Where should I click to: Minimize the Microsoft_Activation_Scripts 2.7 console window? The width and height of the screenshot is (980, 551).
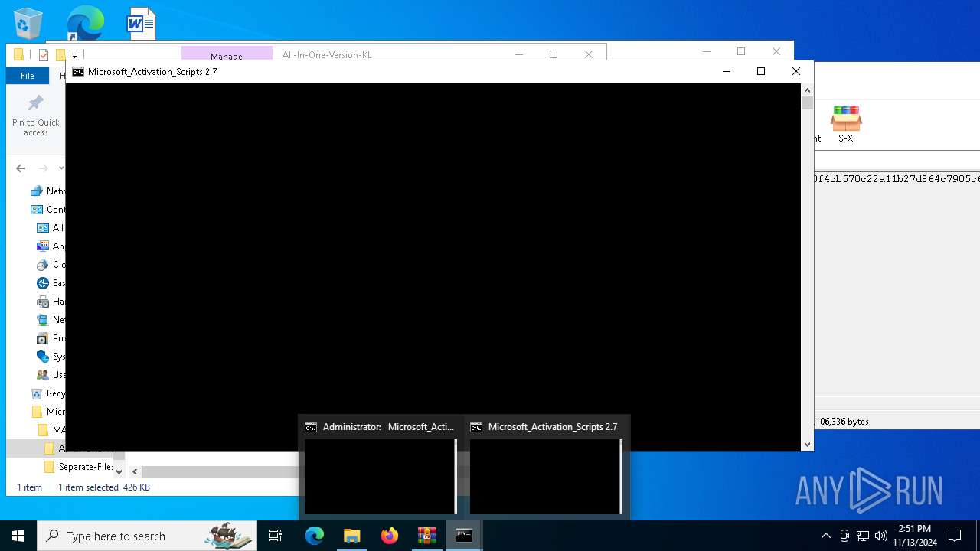pyautogui.click(x=726, y=71)
